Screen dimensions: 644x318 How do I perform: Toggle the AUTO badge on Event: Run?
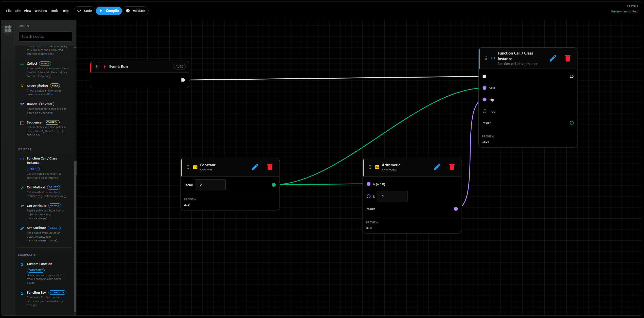click(x=179, y=67)
